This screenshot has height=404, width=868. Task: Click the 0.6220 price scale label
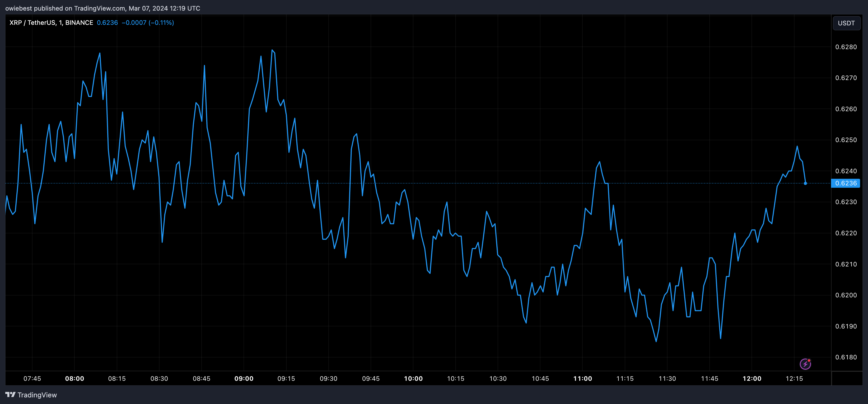(846, 233)
